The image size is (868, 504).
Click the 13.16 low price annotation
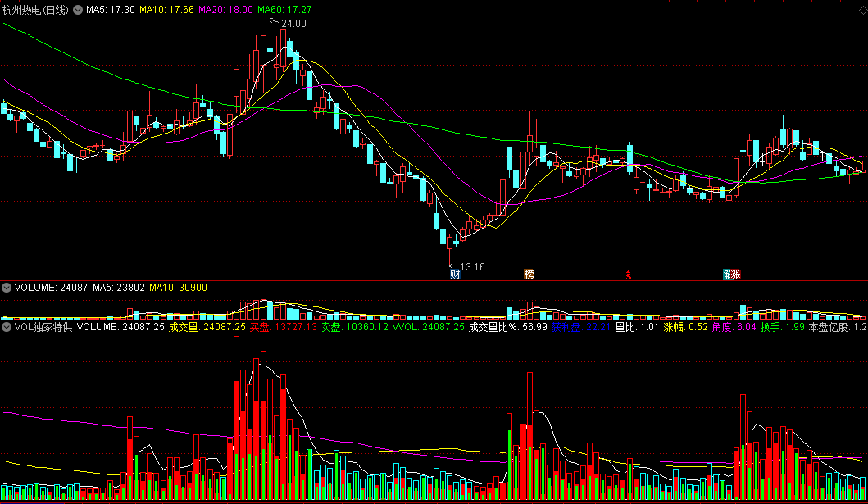tap(472, 267)
